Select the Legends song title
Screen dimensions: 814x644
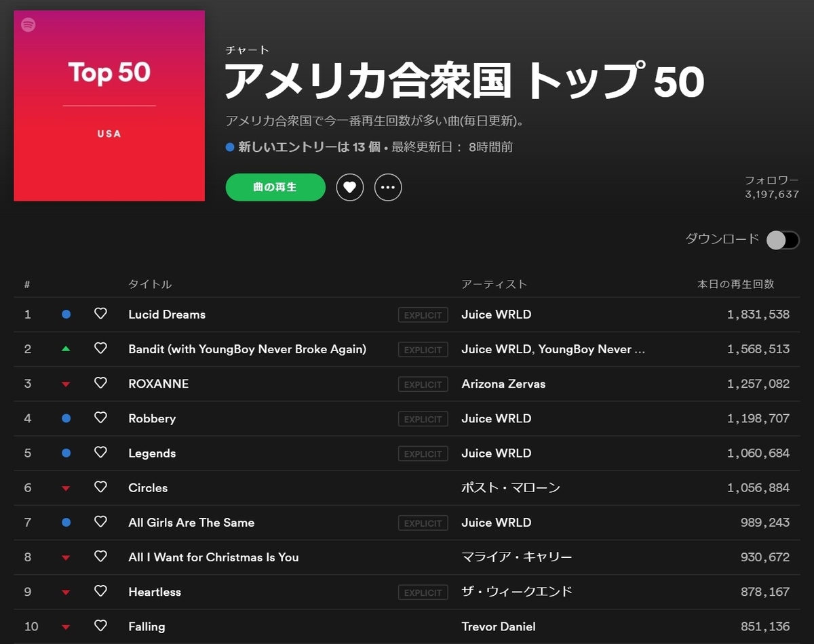pos(152,453)
